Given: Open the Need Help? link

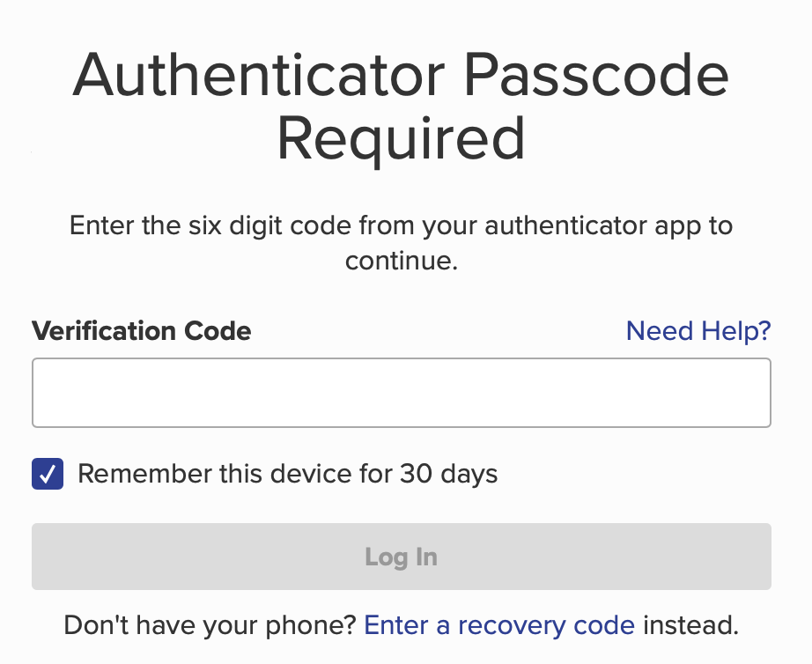Looking at the screenshot, I should [698, 331].
